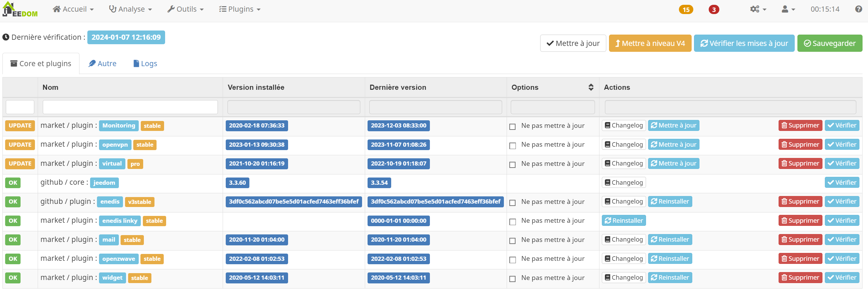Focus the Dernière version filter field
Image resolution: width=868 pixels, height=305 pixels.
[x=435, y=107]
